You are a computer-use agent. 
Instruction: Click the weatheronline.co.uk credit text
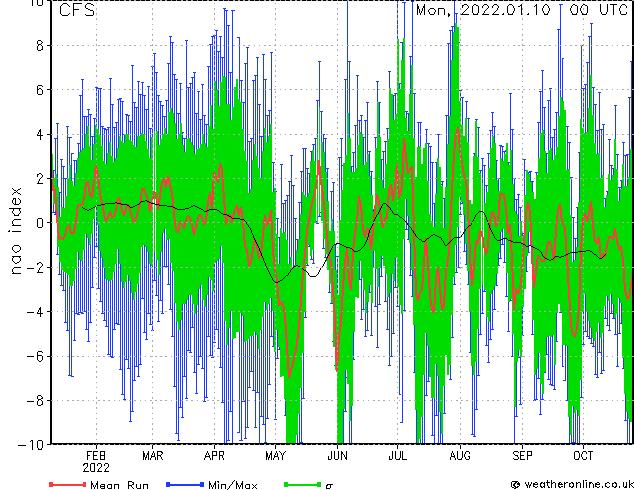pos(579,484)
